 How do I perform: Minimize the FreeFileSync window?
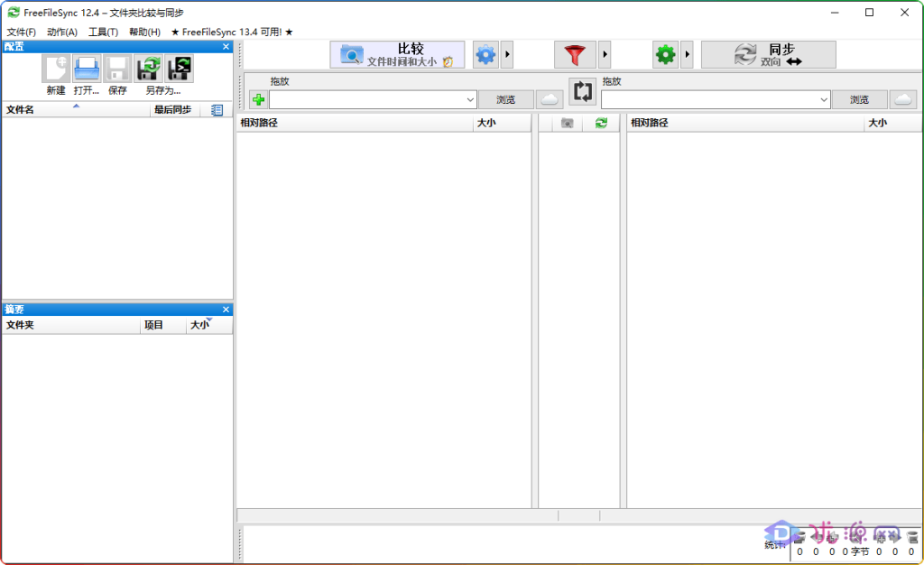[835, 13]
